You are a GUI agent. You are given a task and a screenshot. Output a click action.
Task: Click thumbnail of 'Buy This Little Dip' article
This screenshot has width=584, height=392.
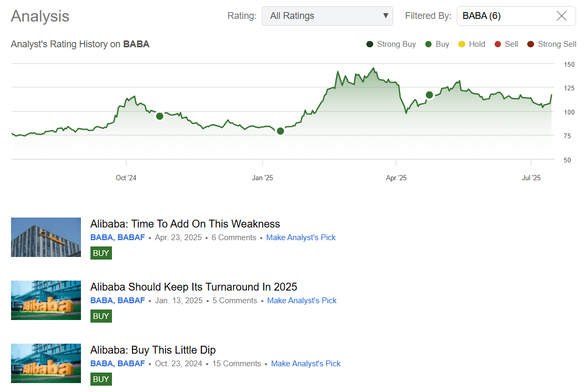coord(46,363)
